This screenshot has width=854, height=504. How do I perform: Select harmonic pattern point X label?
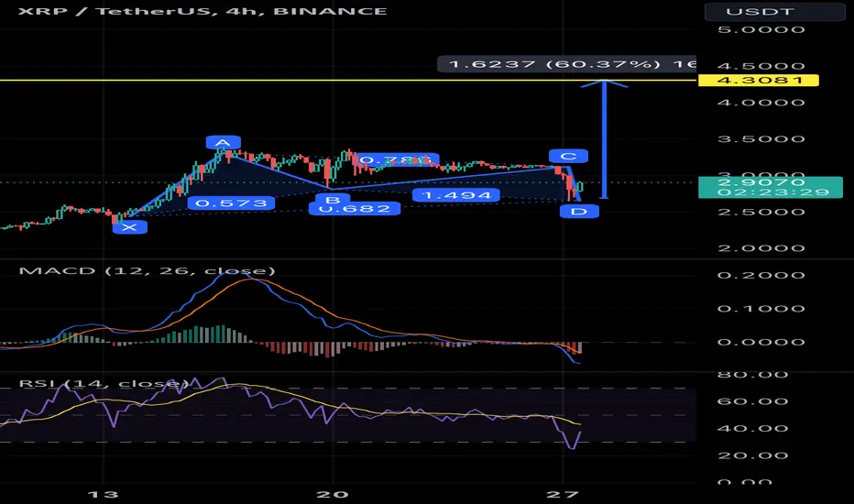click(129, 226)
